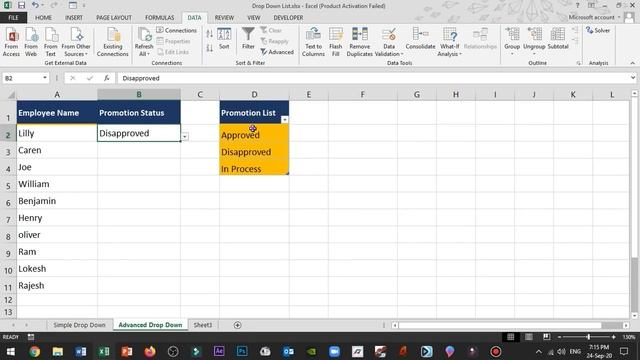This screenshot has height=360, width=640.
Task: Open the Sort dialog
Action: tap(224, 39)
